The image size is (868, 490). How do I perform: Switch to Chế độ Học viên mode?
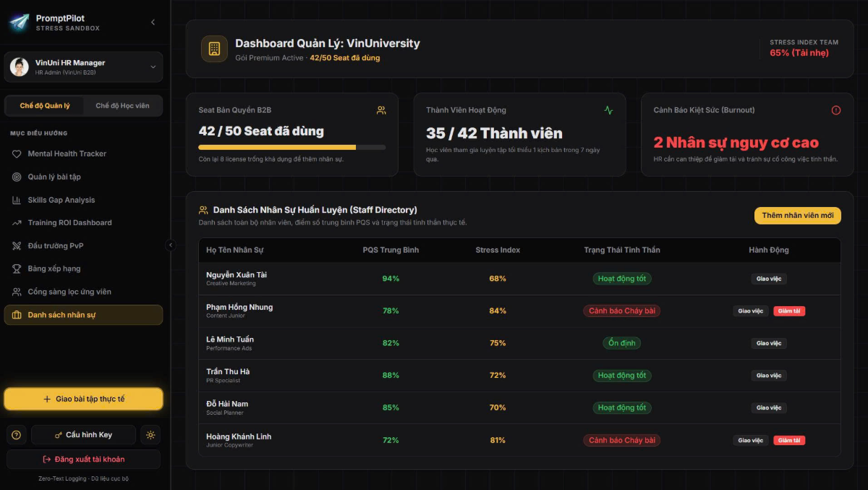pos(122,106)
